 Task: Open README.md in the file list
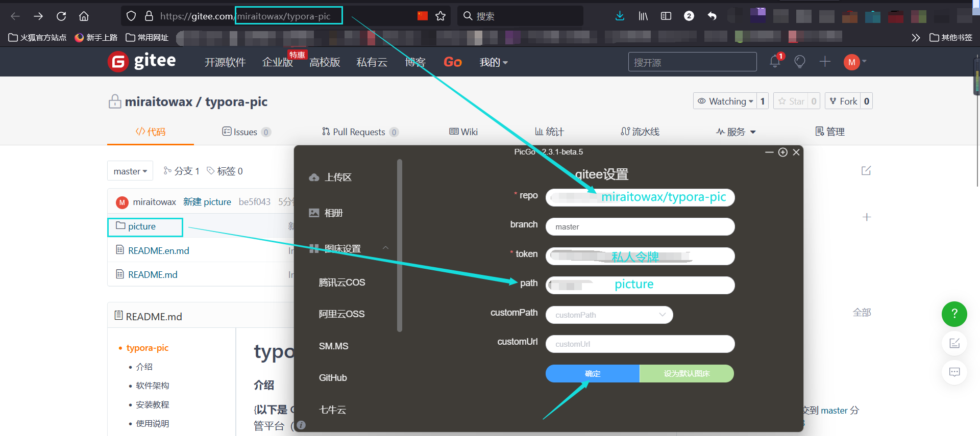pos(153,275)
